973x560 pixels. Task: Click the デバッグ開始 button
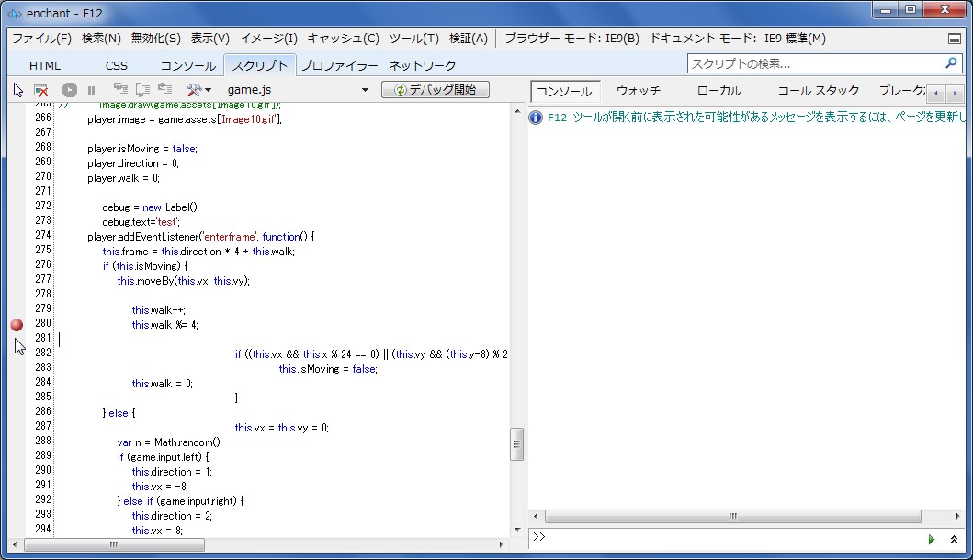tap(436, 90)
